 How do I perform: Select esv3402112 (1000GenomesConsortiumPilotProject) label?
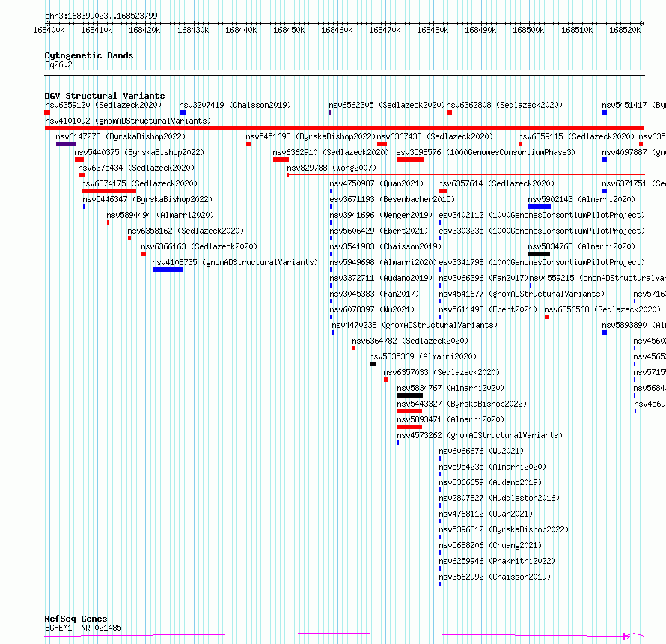point(542,215)
